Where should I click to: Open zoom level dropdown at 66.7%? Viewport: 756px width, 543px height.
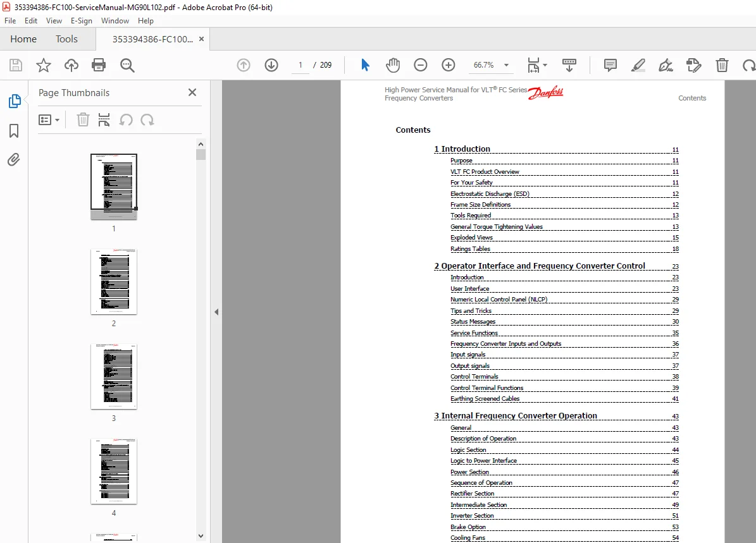(x=506, y=65)
